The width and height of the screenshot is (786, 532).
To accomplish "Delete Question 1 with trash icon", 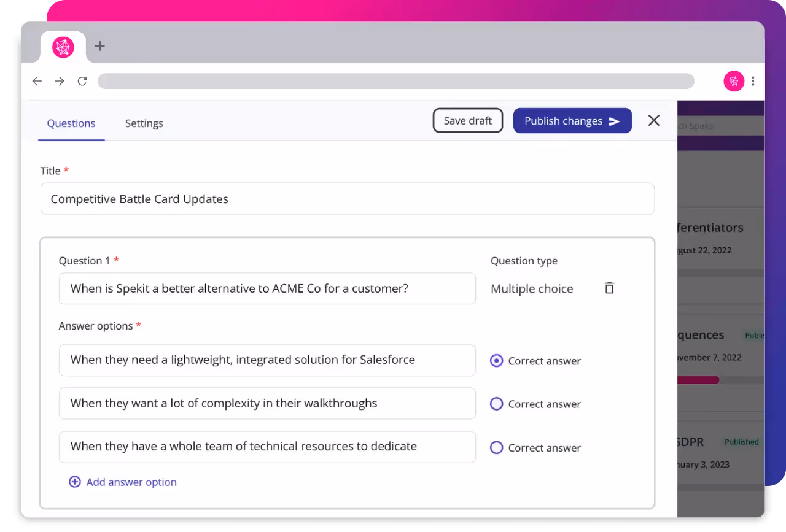I will pyautogui.click(x=609, y=288).
